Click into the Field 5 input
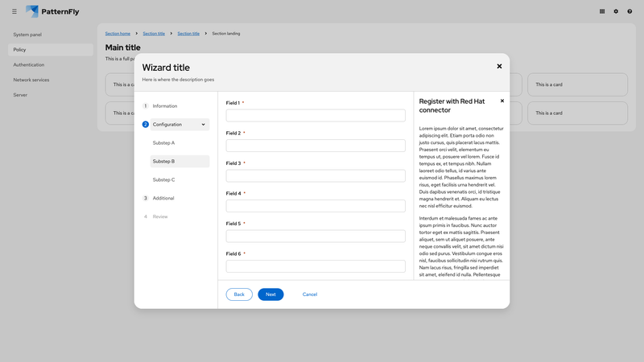Screen dimensions: 644x362 (x=316, y=236)
